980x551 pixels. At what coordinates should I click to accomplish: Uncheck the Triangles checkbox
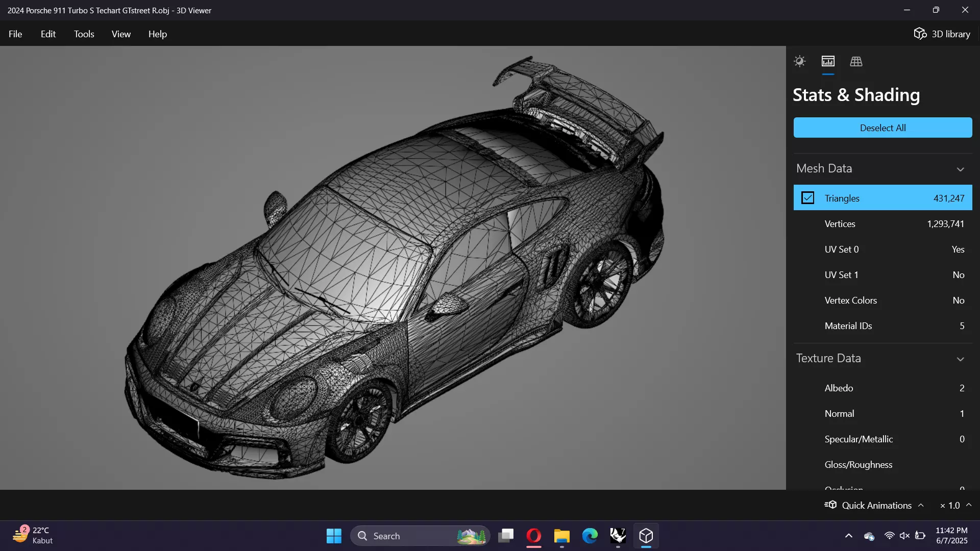[x=807, y=198]
